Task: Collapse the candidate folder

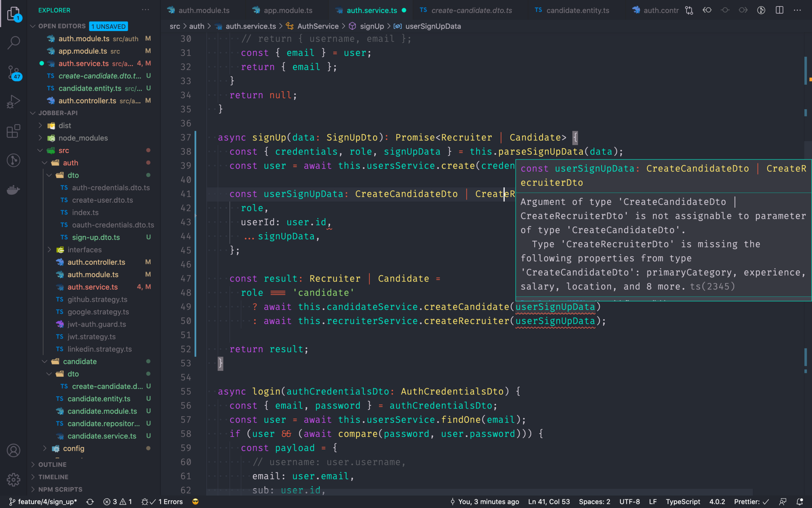Action: pos(45,362)
